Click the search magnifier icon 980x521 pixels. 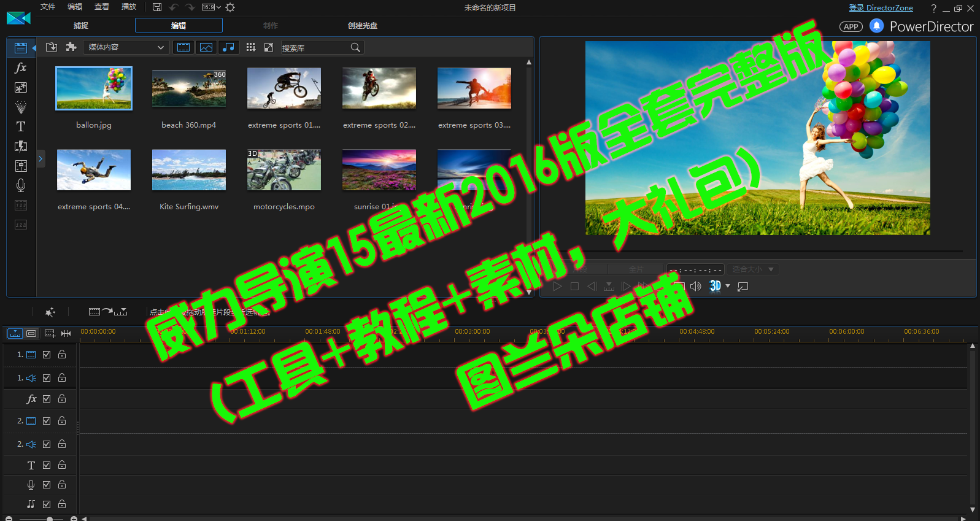pos(355,47)
